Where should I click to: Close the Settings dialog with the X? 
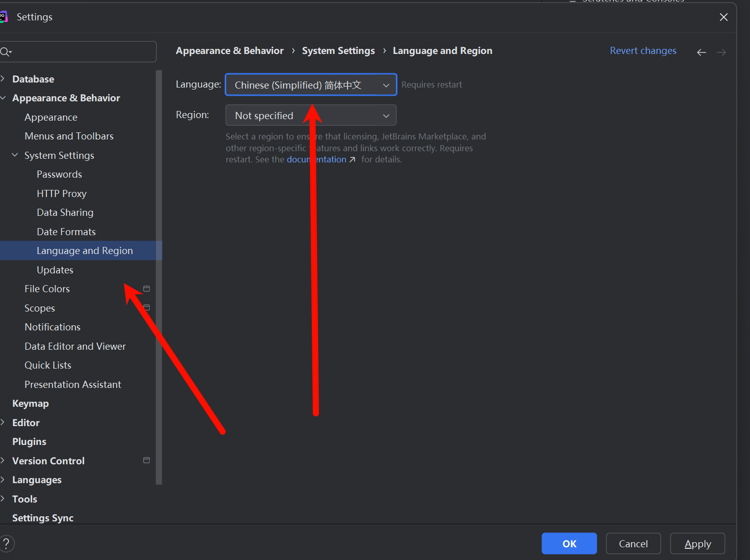724,17
